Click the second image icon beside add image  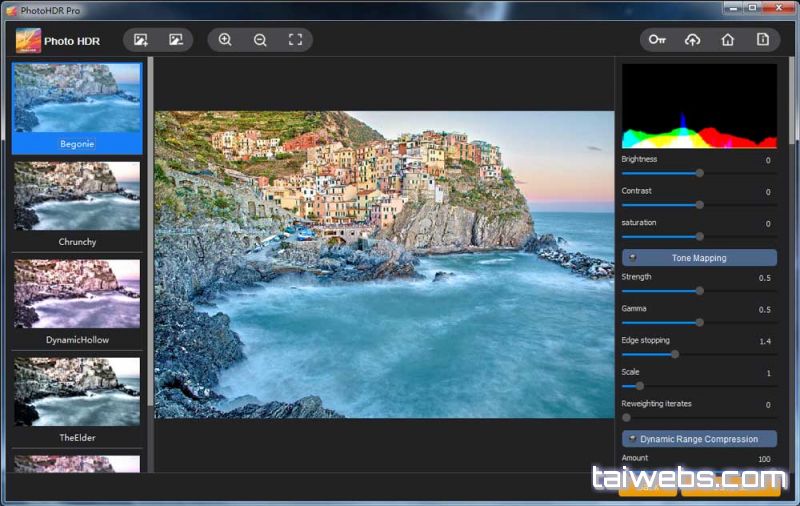tap(176, 40)
